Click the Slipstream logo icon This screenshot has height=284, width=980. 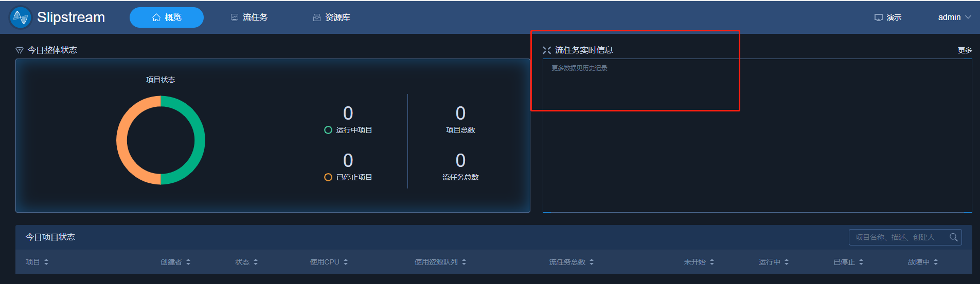(21, 17)
